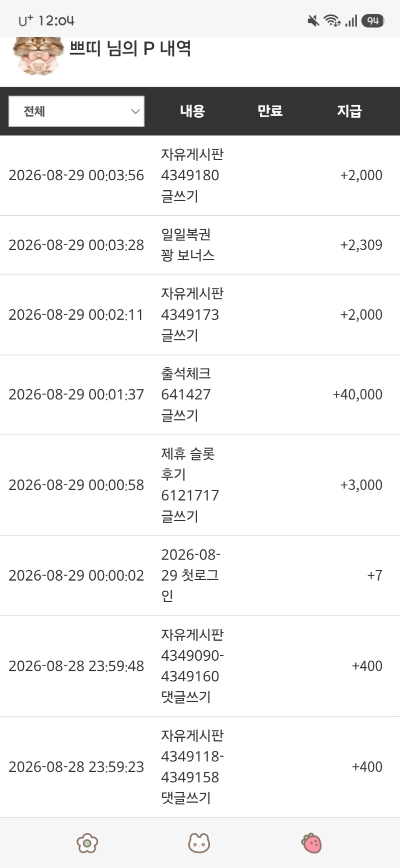Click the chevron arrow of 전체 selector
The image size is (400, 868).
coord(135,111)
